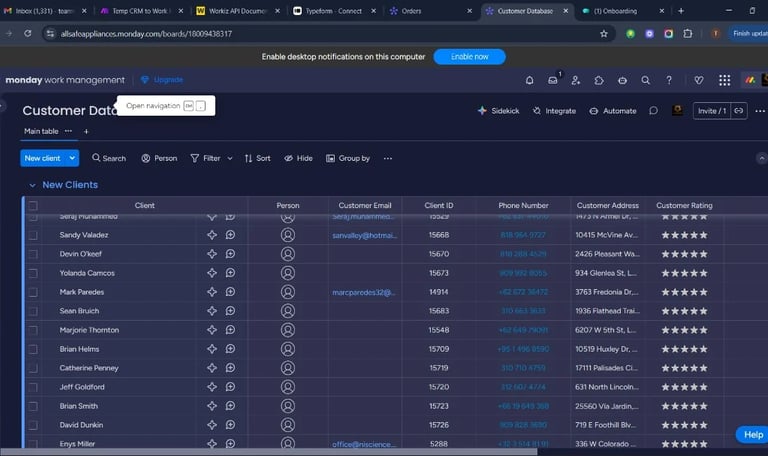Select the Main table view tab
Viewport: 768px width, 456px height.
point(41,131)
